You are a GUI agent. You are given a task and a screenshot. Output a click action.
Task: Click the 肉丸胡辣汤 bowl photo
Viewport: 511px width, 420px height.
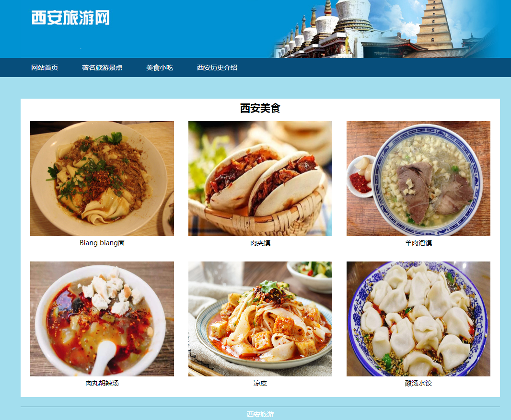click(102, 319)
